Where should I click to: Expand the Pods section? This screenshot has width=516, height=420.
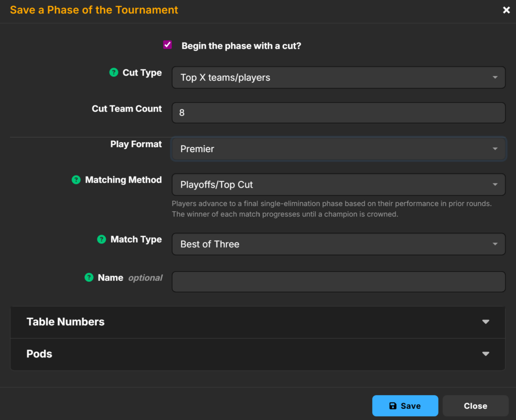39,354
